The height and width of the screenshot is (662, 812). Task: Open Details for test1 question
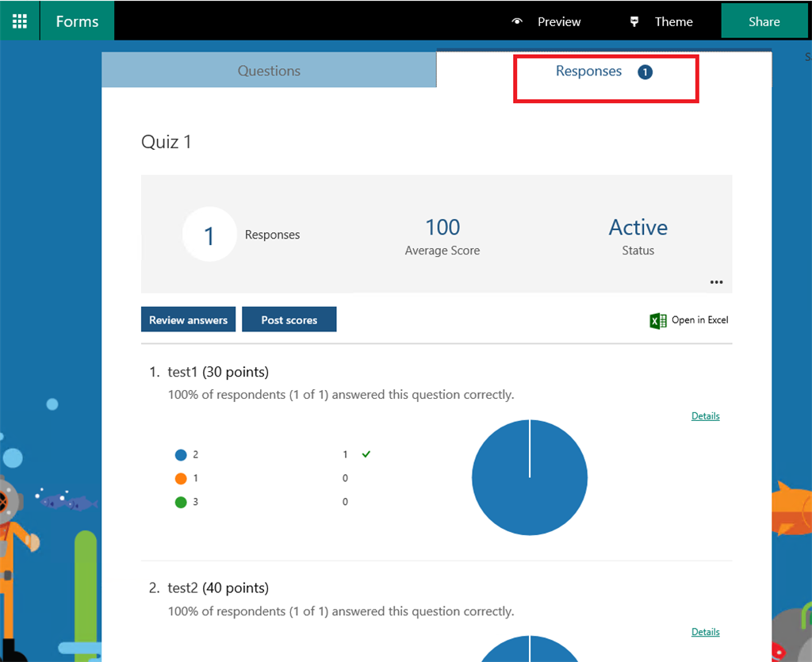click(x=705, y=416)
